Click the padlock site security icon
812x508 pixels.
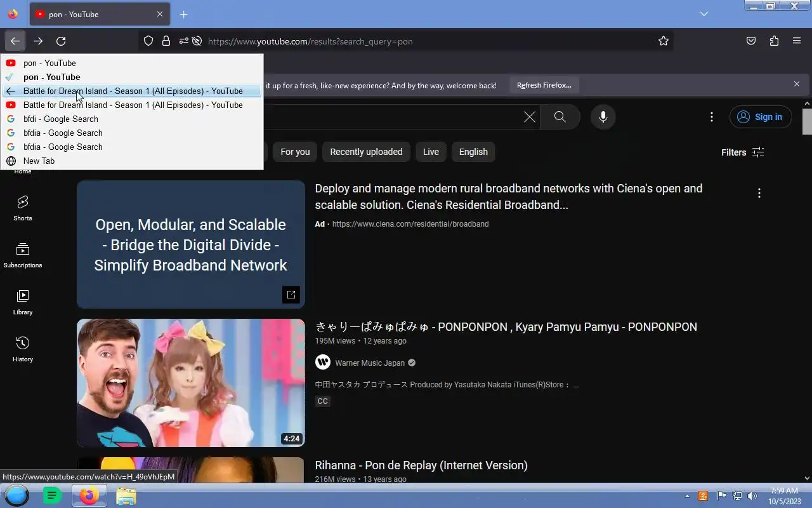click(166, 41)
